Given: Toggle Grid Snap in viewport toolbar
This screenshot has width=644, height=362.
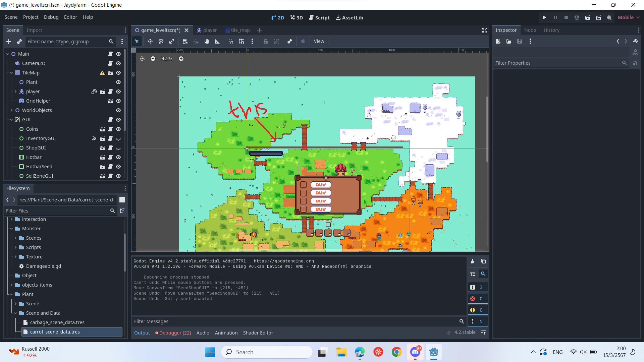Looking at the screenshot, I should 241,41.
